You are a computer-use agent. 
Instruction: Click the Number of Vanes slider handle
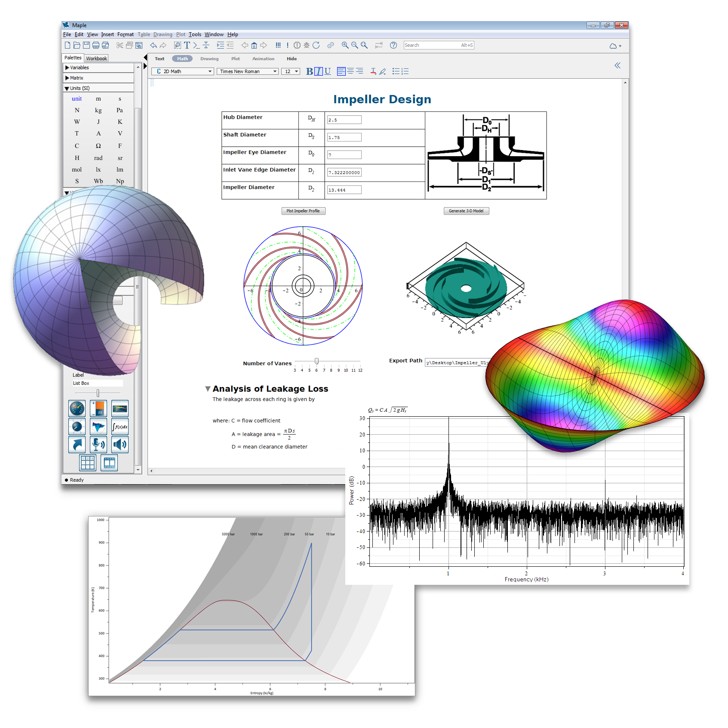[316, 361]
